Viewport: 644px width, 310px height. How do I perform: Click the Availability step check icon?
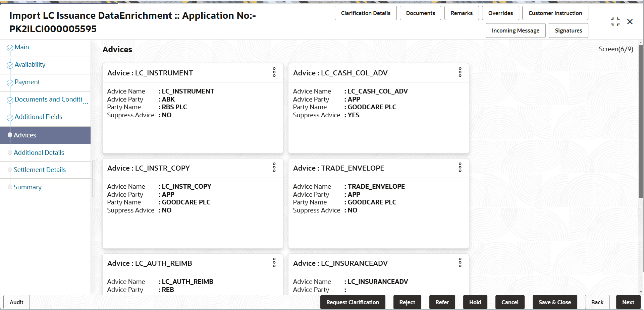coord(10,65)
